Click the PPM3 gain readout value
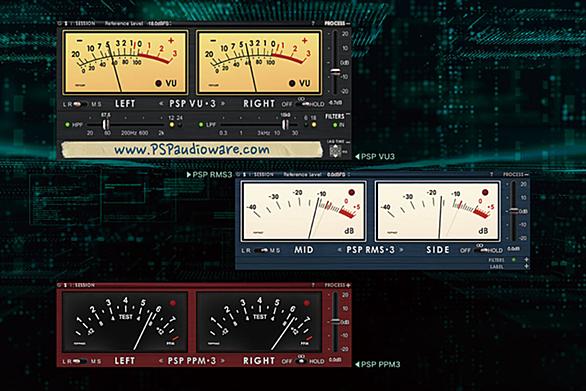The image size is (586, 391). pos(335,360)
